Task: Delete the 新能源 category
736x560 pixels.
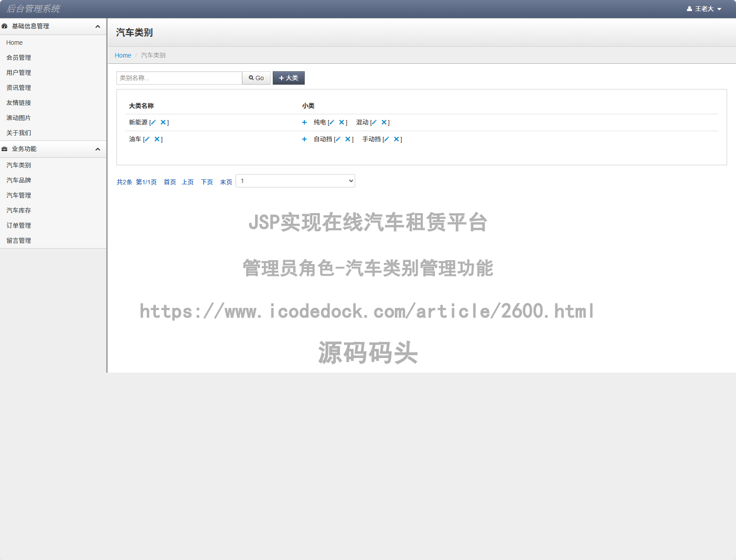Action: click(163, 122)
